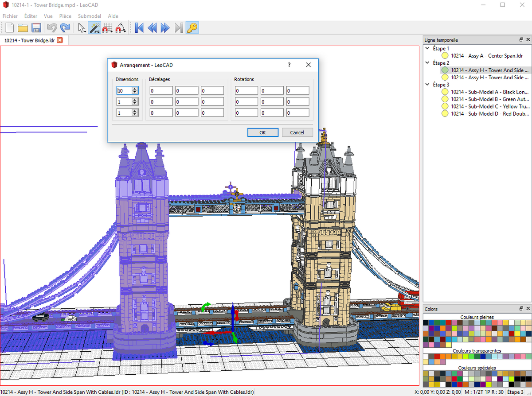Image resolution: width=532 pixels, height=396 pixels.
Task: Open the Fichier menu
Action: [10, 16]
